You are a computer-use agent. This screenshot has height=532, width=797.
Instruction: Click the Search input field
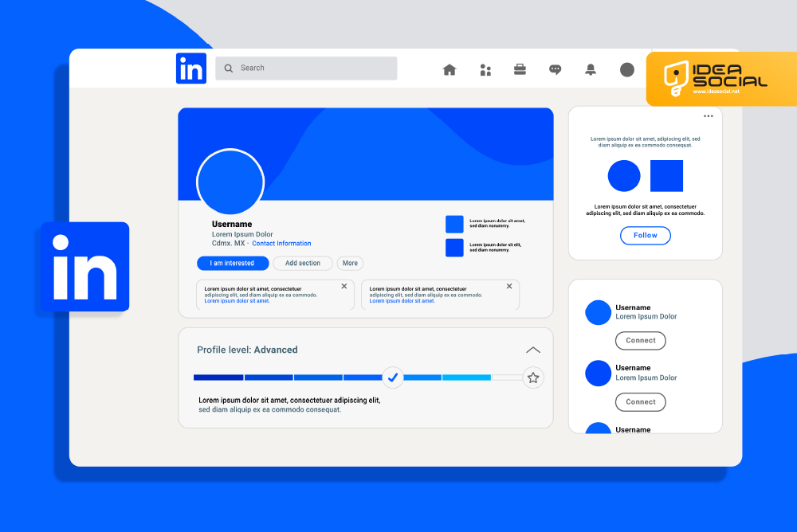(x=306, y=68)
